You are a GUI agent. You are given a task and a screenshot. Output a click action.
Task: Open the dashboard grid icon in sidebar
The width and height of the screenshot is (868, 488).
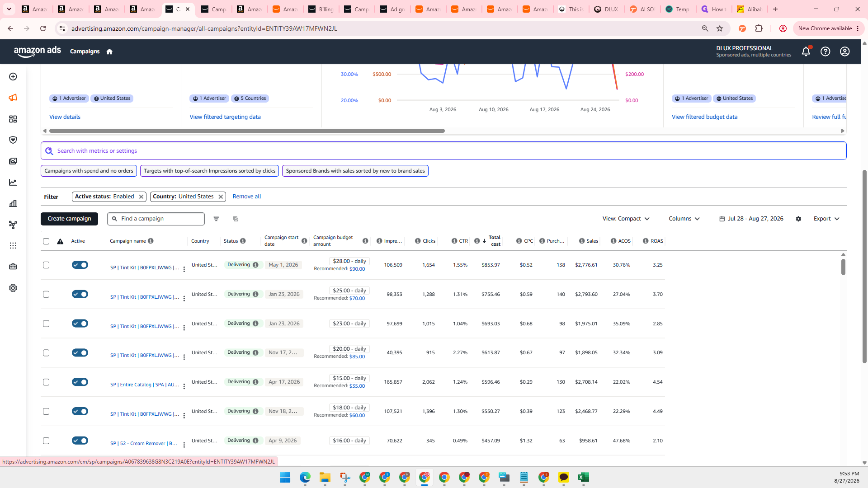pos(13,119)
